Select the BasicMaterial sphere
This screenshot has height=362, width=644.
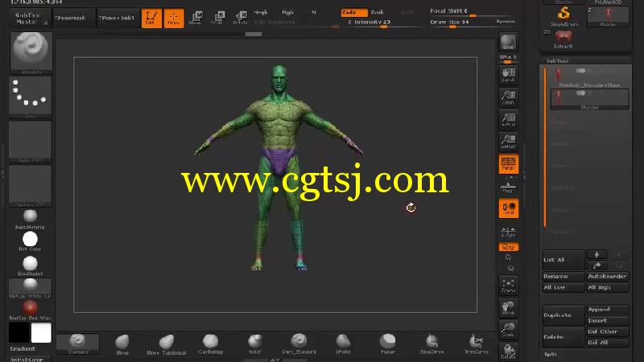coord(30,219)
